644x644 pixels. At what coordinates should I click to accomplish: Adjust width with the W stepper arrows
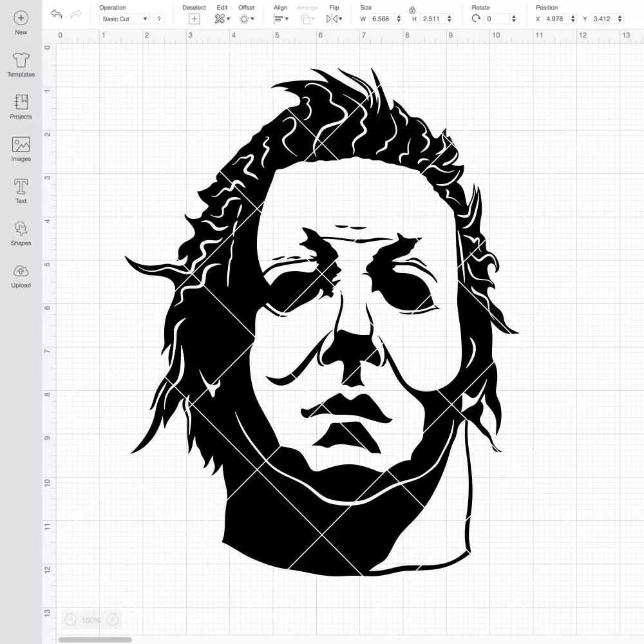399,19
